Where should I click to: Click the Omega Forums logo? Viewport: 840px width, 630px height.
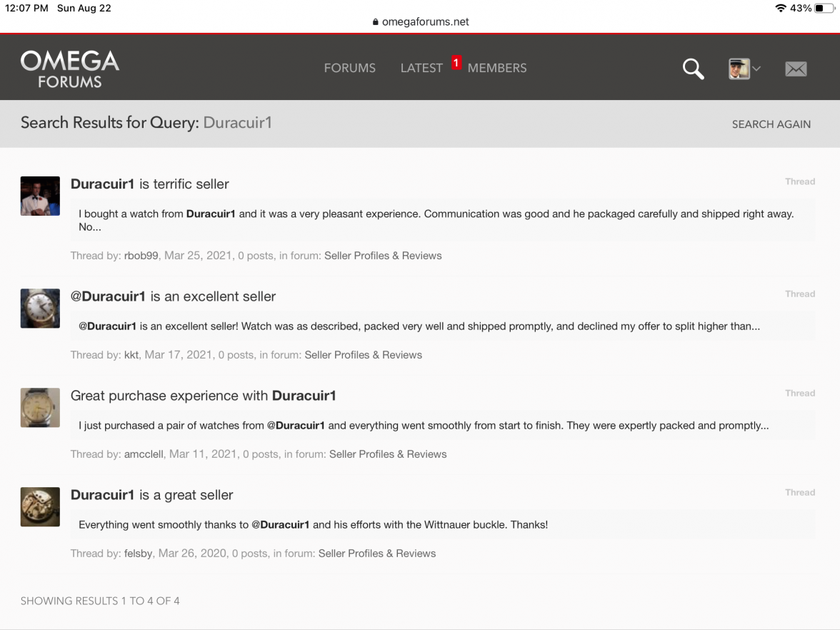(70, 69)
